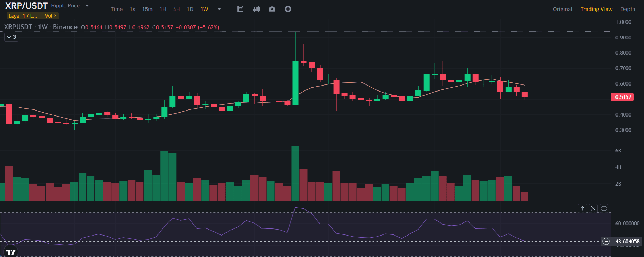The image size is (644, 257).
Task: Click the plus circle icon in toolbar
Action: [x=288, y=9]
